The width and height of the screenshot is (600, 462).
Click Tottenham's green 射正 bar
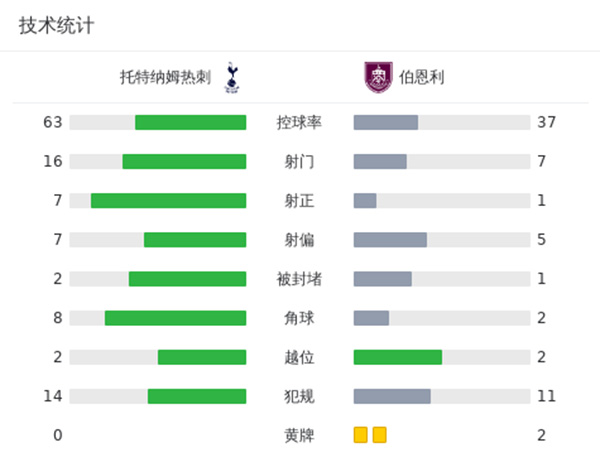pos(168,200)
